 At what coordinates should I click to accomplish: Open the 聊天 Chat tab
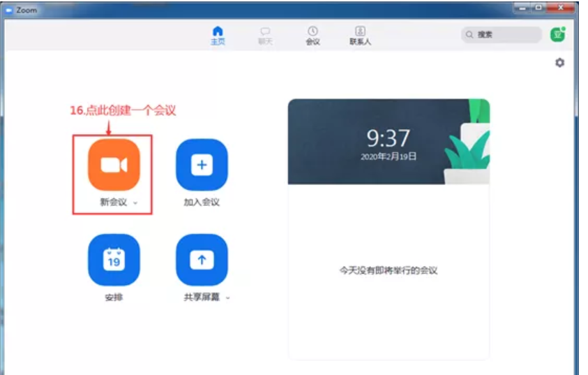[265, 36]
